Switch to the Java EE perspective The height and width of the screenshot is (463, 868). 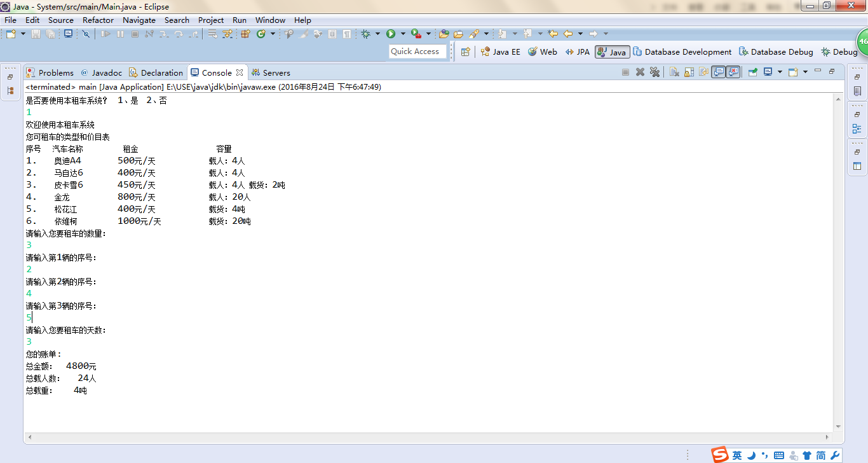(x=501, y=52)
